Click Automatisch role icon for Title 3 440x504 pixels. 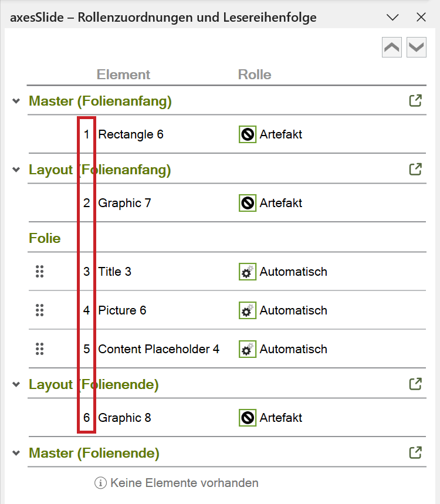tap(248, 272)
